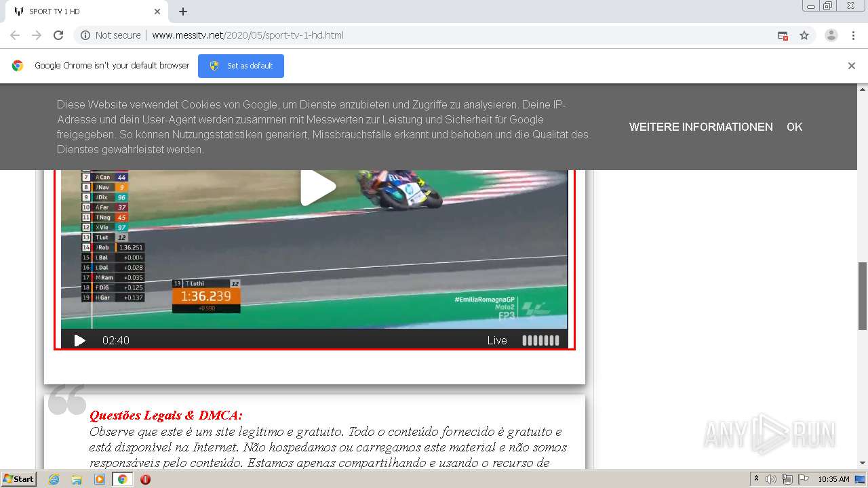This screenshot has width=868, height=488.
Task: Click the vertical scrollbar thumb
Action: click(863, 296)
